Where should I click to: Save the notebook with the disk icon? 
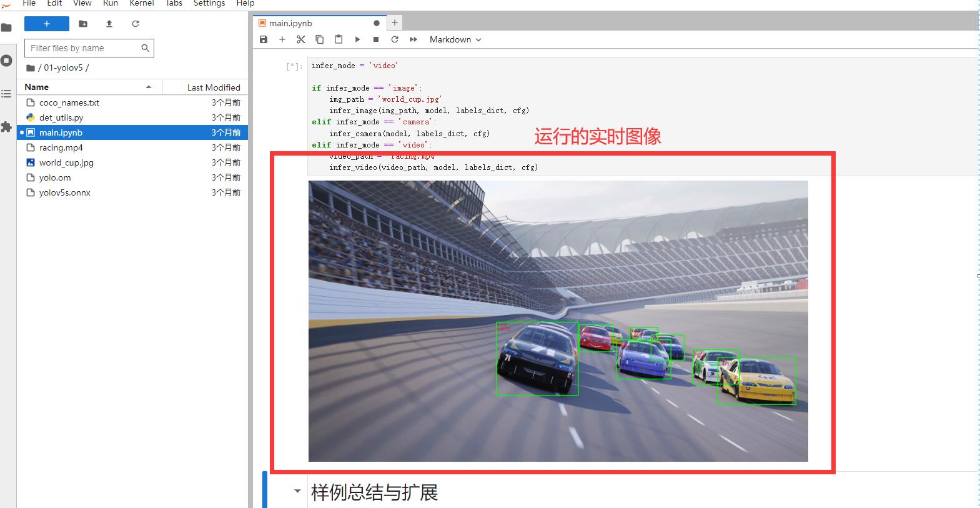(264, 39)
